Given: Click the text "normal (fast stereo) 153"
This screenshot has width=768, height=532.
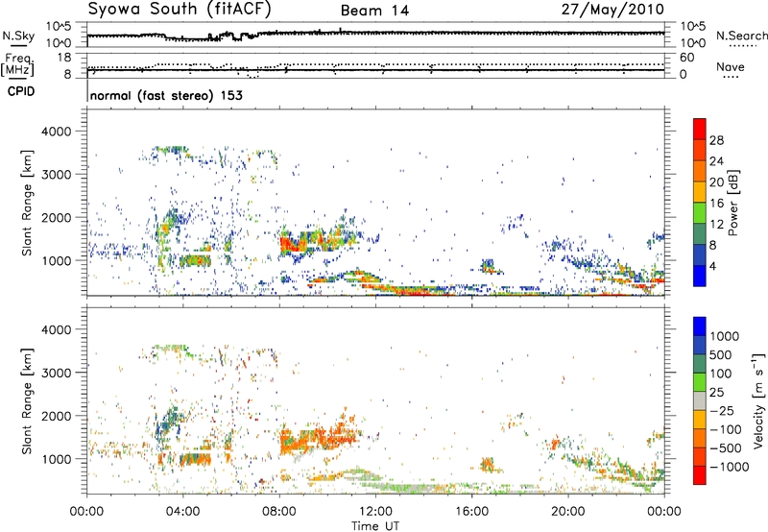Looking at the screenshot, I should click(166, 95).
